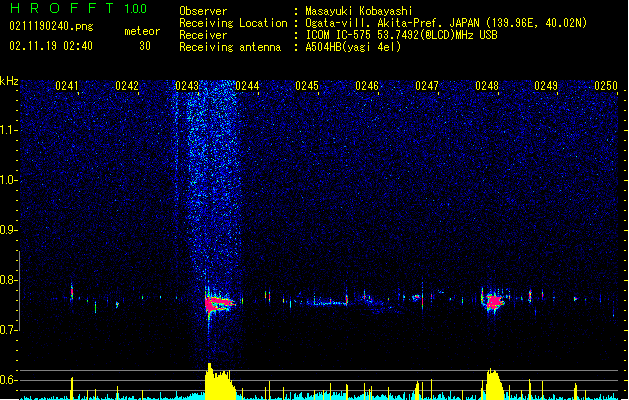
Task: Click the 0243 time marker
Action: click(187, 86)
